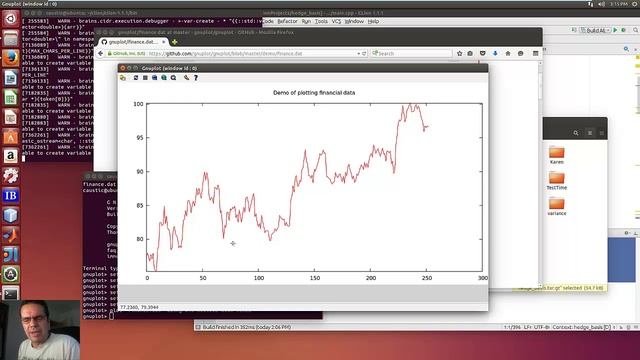
Task: Launch LibreOffice Calc from the dock
Action: tap(11, 98)
